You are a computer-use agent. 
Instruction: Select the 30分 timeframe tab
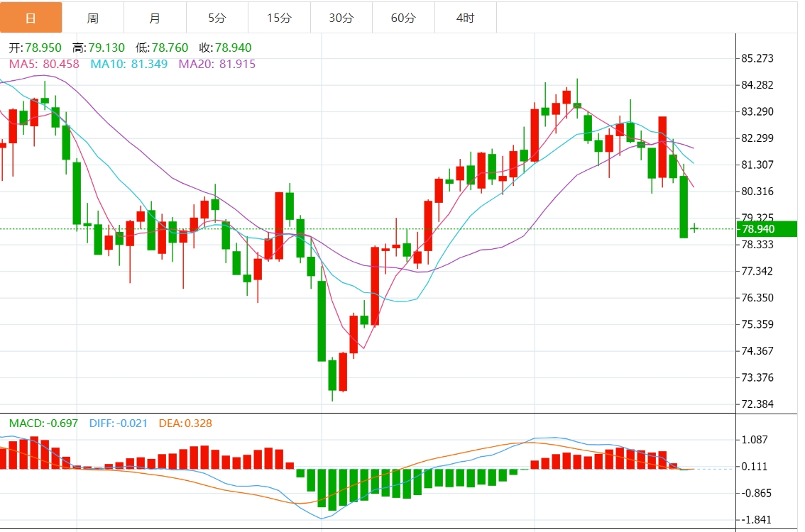click(341, 18)
